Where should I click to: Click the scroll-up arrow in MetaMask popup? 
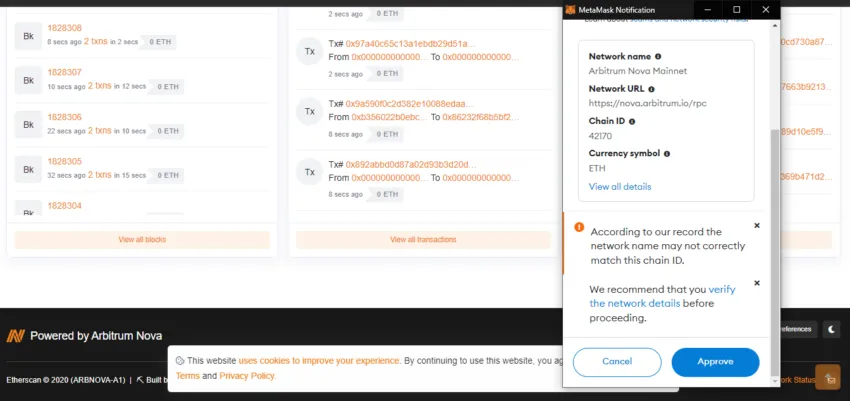(x=775, y=25)
